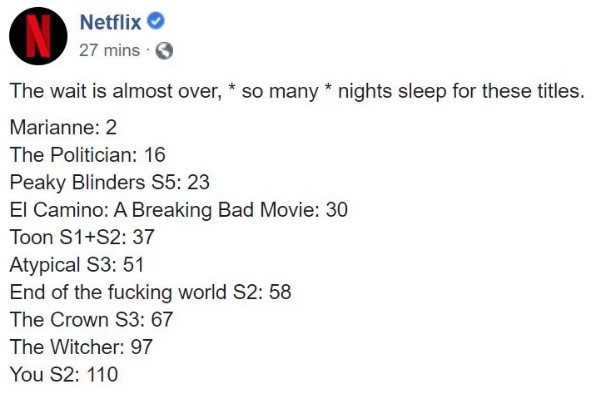Select the You S2: 110 line
Image resolution: width=596 pixels, height=394 pixels.
64,374
